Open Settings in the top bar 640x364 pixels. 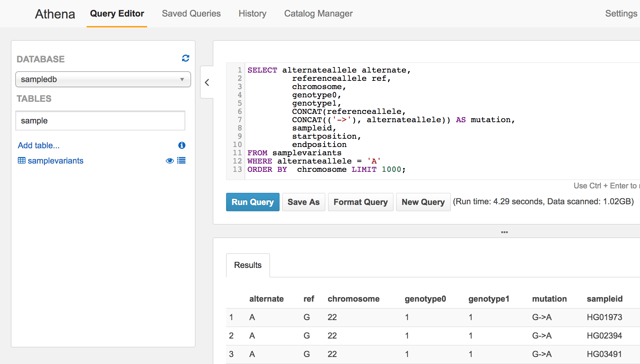coord(621,14)
